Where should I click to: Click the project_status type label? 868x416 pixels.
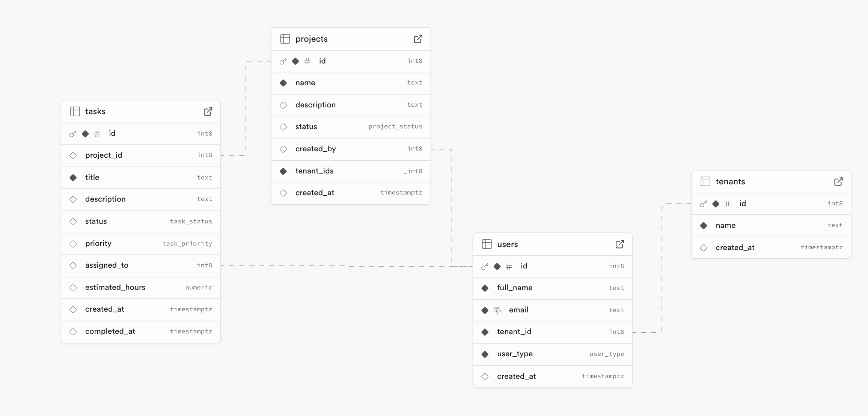pos(395,127)
